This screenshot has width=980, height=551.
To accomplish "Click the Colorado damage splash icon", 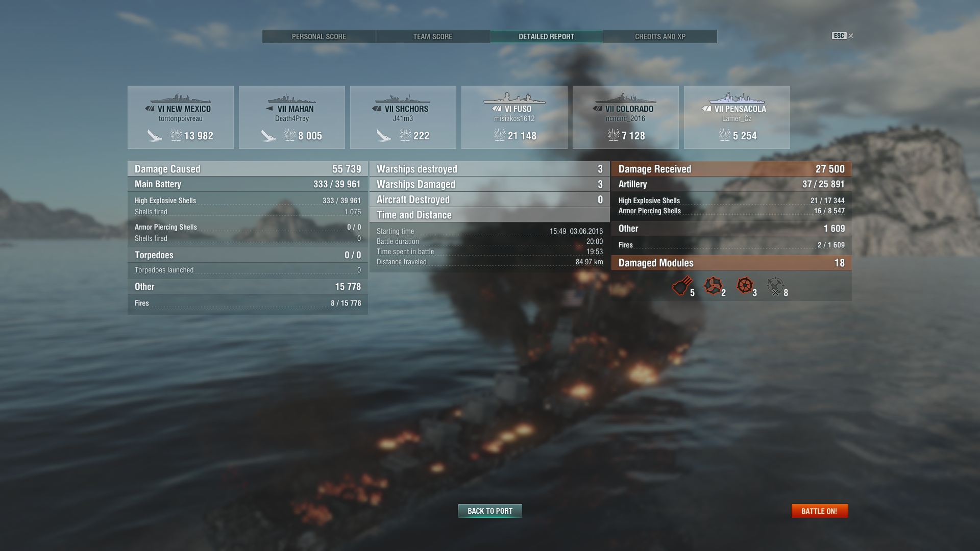I will [613, 135].
